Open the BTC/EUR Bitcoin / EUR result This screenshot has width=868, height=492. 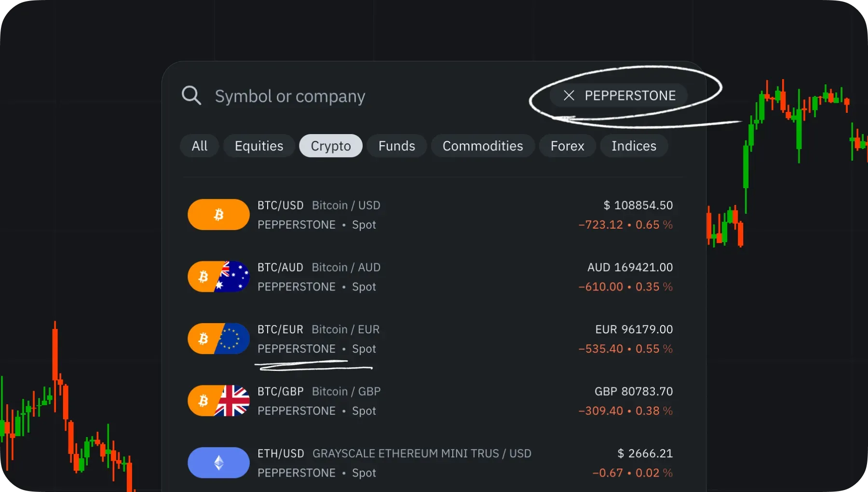(430, 339)
